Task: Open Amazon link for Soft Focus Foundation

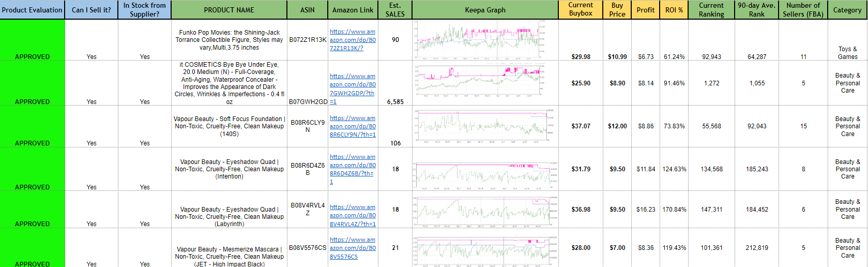Action: click(353, 126)
